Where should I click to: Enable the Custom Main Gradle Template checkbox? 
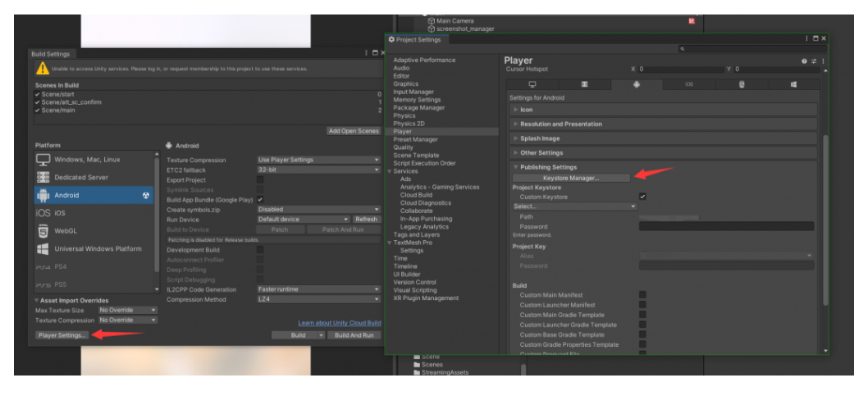coord(642,315)
